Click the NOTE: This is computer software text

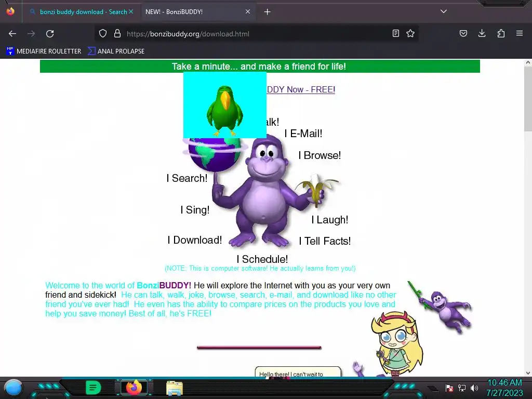coord(260,269)
